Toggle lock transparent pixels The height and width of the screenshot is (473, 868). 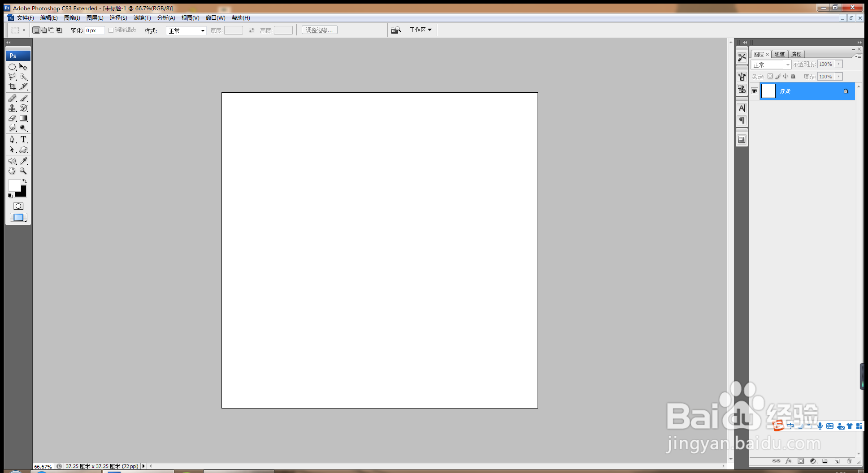pyautogui.click(x=770, y=77)
